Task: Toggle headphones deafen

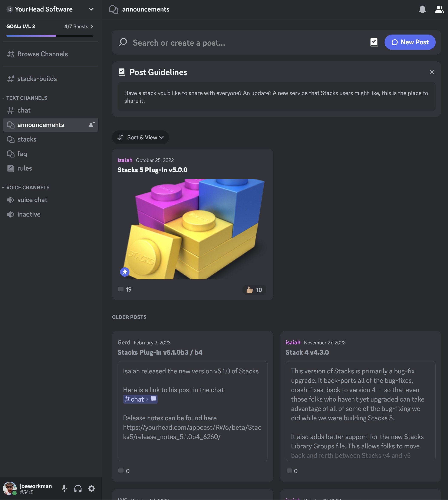Action: 78,488
